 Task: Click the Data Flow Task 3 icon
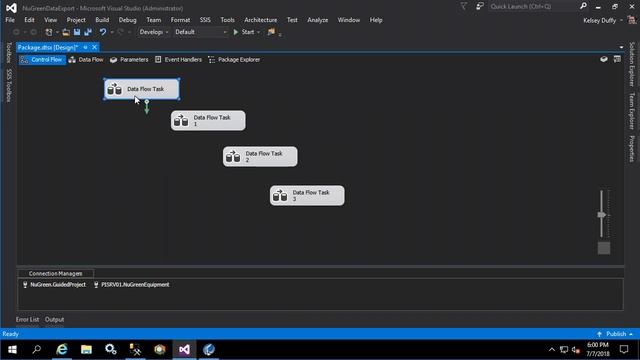[280, 196]
